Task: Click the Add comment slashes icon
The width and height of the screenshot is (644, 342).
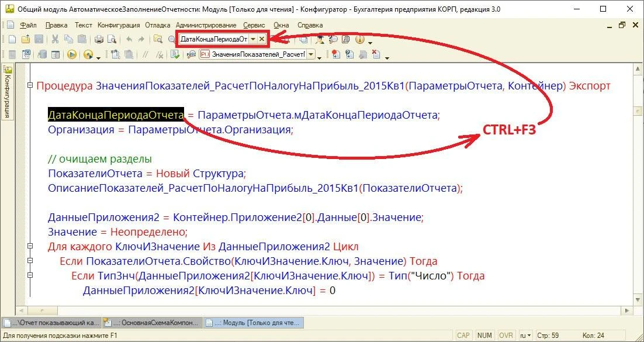Action: coord(145,55)
